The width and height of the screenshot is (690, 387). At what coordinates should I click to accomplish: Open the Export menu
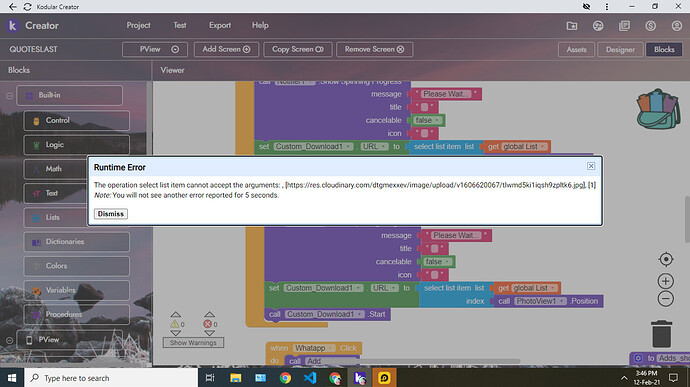coord(220,26)
